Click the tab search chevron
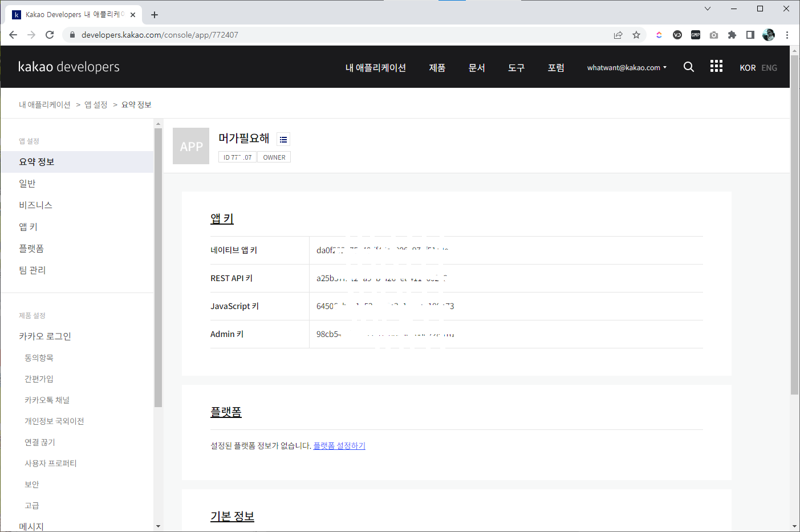Viewport: 800px width, 532px height. pyautogui.click(x=708, y=9)
